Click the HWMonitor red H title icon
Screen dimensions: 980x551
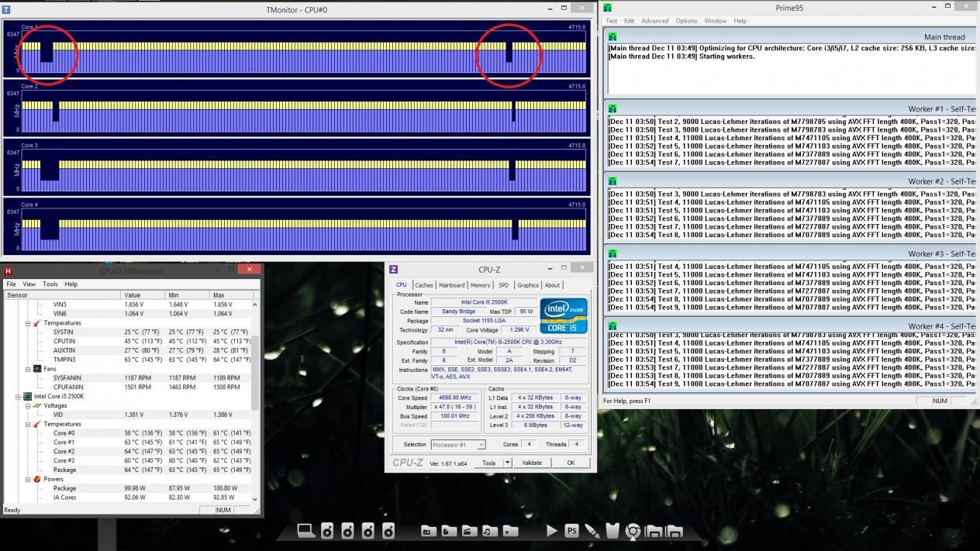pos(8,270)
